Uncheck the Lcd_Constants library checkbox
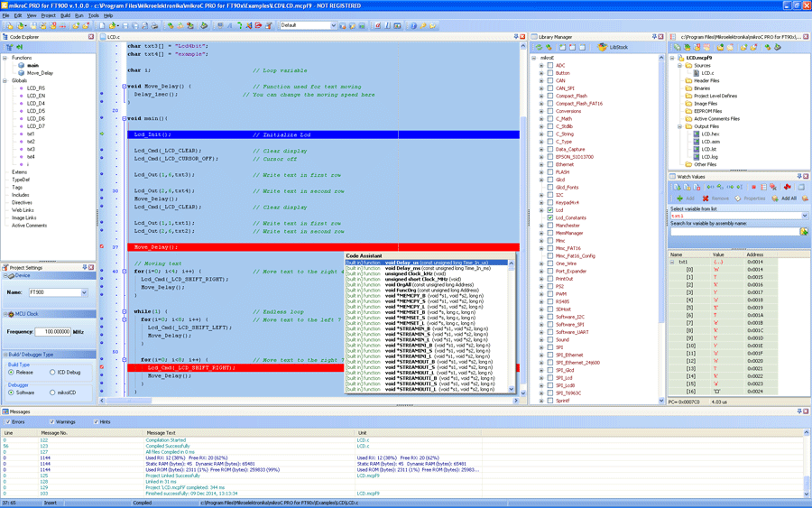The image size is (812, 508). 550,218
